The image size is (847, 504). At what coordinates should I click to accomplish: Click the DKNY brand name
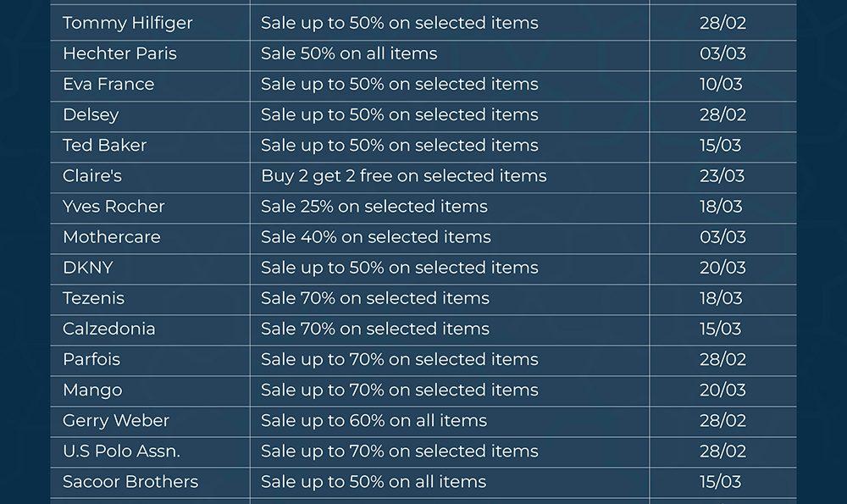pyautogui.click(x=87, y=267)
